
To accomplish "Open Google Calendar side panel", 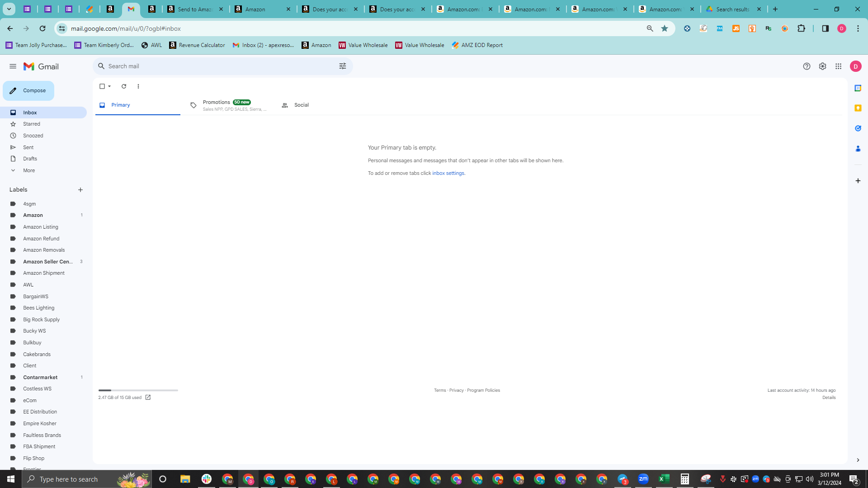I will [858, 88].
